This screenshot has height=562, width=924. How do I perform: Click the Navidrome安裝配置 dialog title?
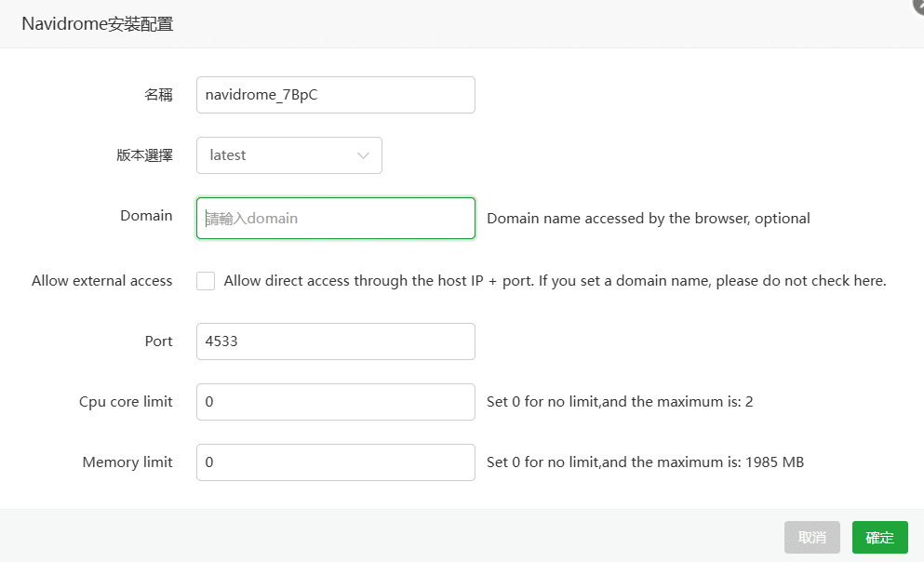(97, 23)
